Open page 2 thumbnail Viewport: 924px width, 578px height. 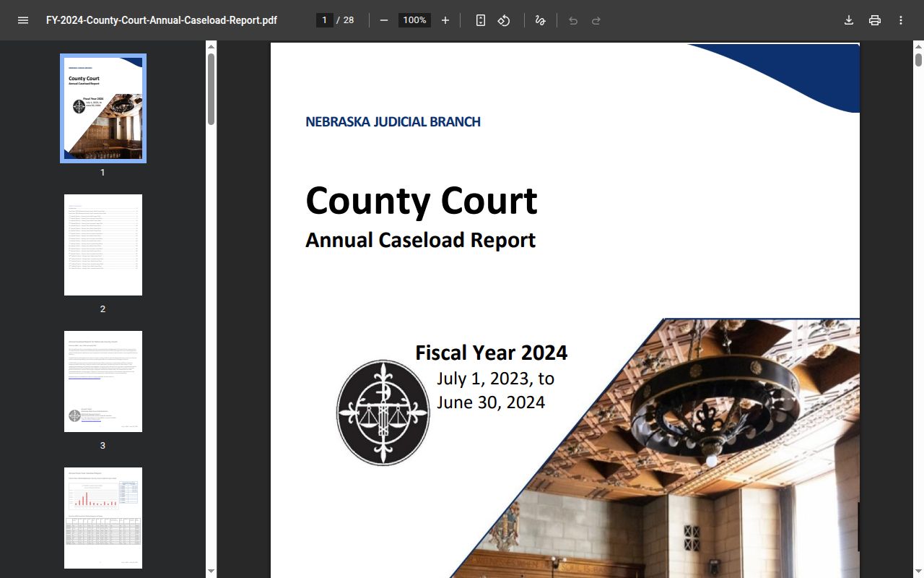pyautogui.click(x=103, y=245)
